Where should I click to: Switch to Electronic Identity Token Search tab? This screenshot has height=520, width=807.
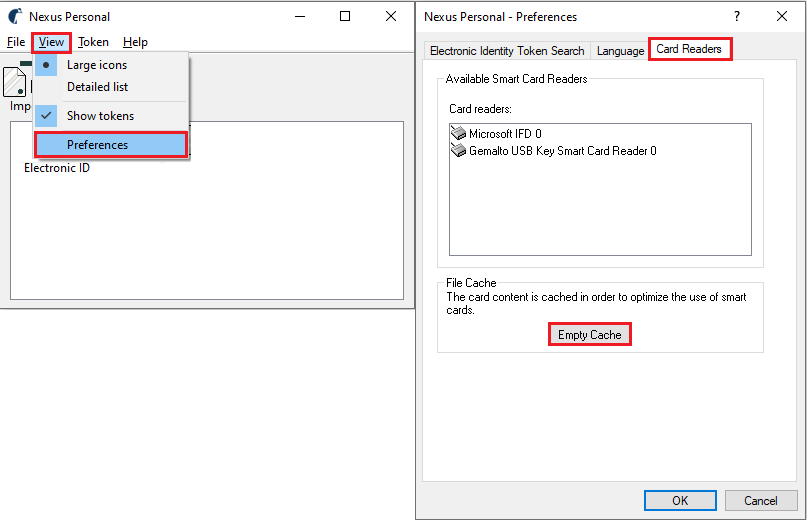click(x=507, y=51)
